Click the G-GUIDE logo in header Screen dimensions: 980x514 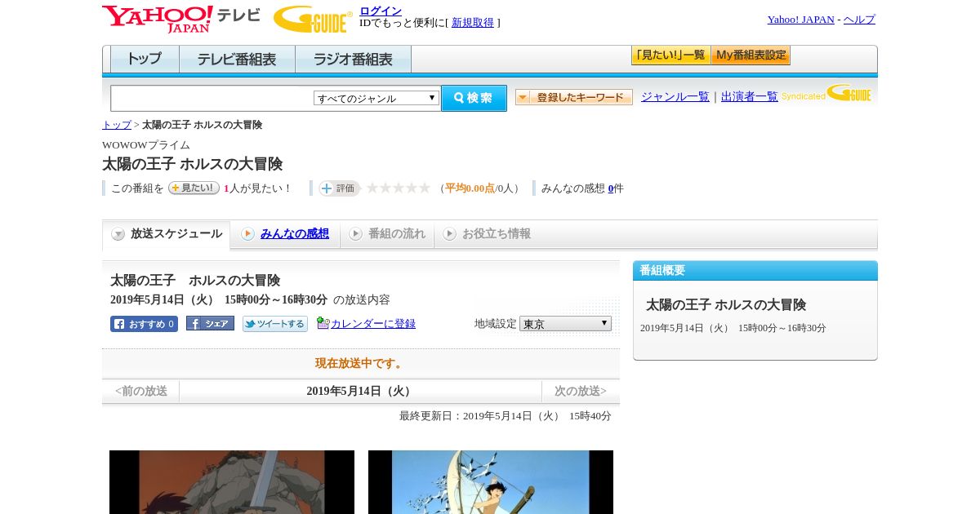313,19
